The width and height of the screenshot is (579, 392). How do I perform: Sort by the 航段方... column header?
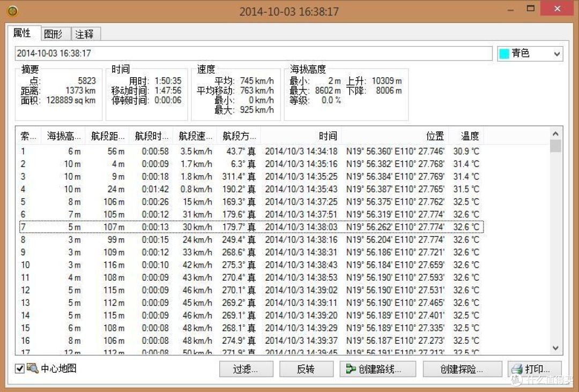[x=239, y=137]
